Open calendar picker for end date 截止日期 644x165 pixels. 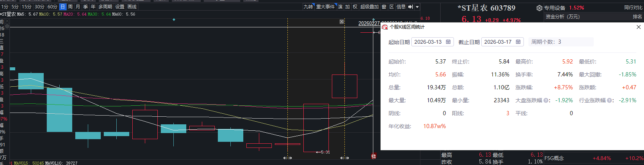[518, 42]
